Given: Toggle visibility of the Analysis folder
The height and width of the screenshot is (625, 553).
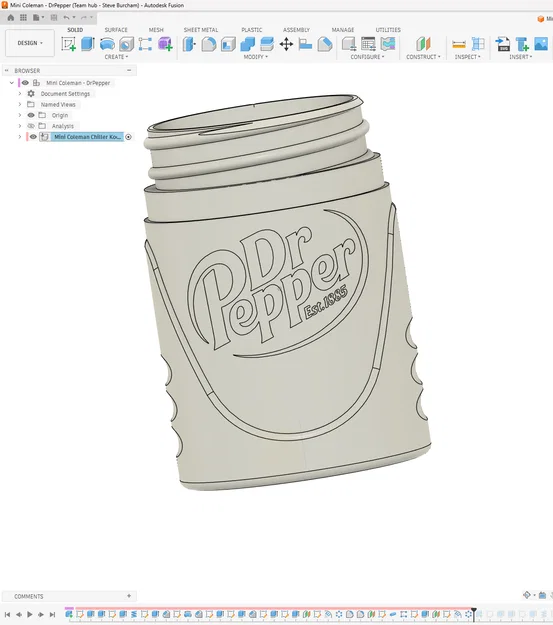Looking at the screenshot, I should tap(31, 126).
